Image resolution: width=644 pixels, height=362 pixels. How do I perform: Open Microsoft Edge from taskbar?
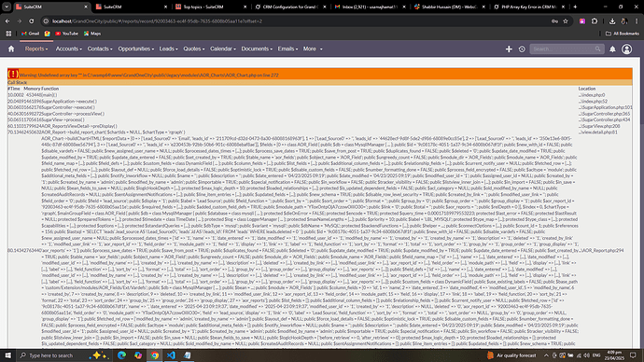[x=121, y=355]
